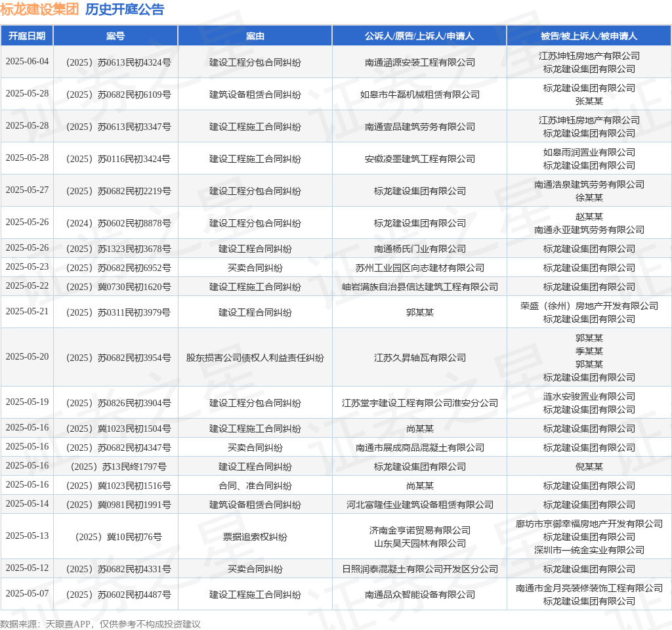The height and width of the screenshot is (630, 672).
Task: Select the 开庭日期 column header
Action: point(27,36)
